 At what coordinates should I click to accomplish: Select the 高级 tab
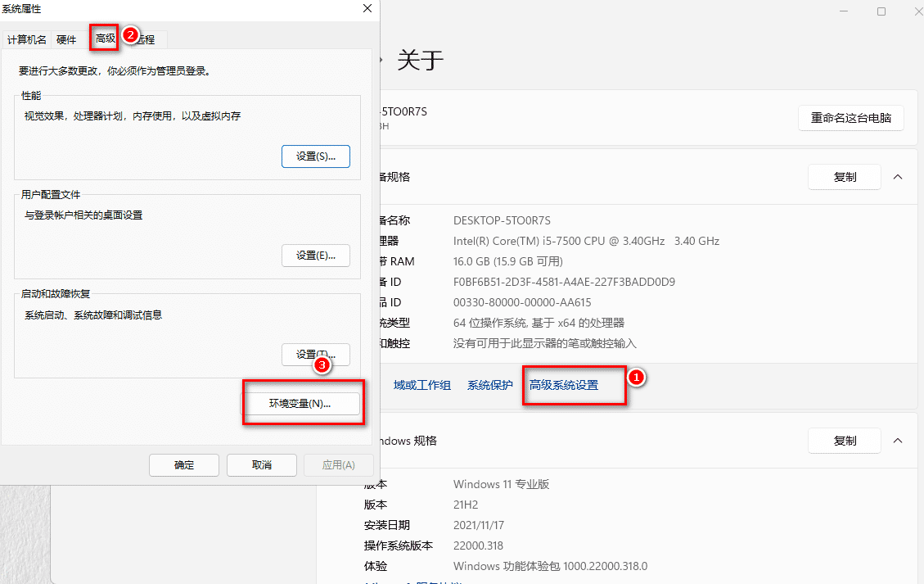[x=106, y=38]
